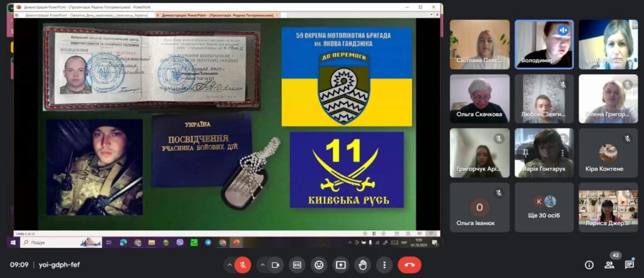Show hidden system tray icons arrow
Screen dimensions: 644x278
pos(350,243)
